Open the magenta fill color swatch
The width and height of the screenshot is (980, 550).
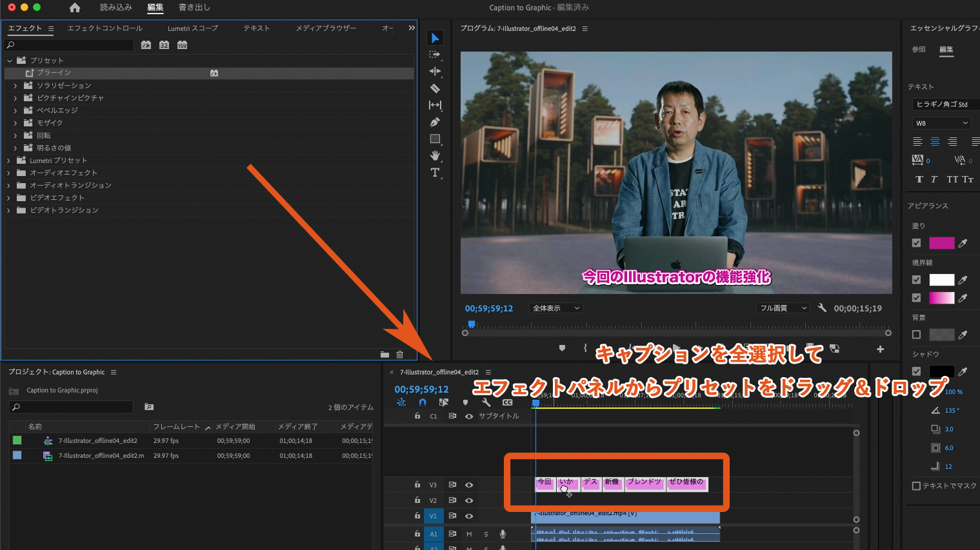942,243
